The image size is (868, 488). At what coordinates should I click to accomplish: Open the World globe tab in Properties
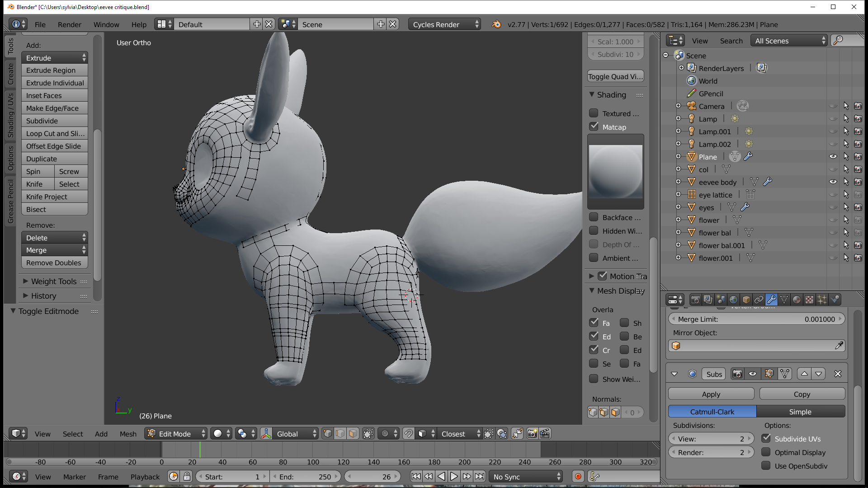[733, 300]
